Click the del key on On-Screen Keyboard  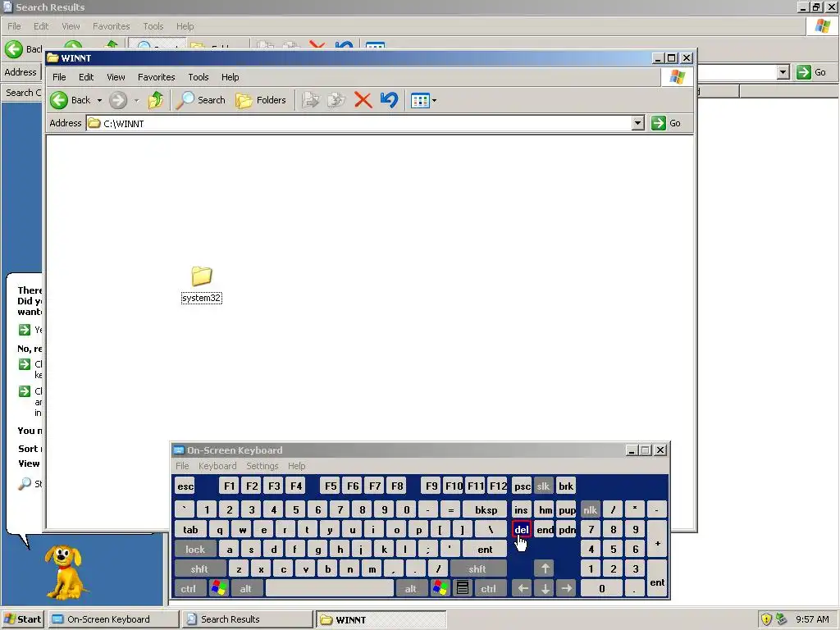[521, 530]
